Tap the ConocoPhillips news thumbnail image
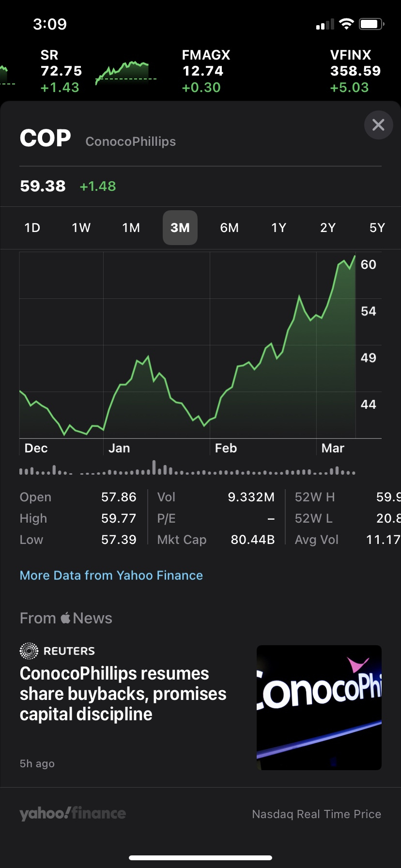This screenshot has width=401, height=868. click(x=319, y=708)
